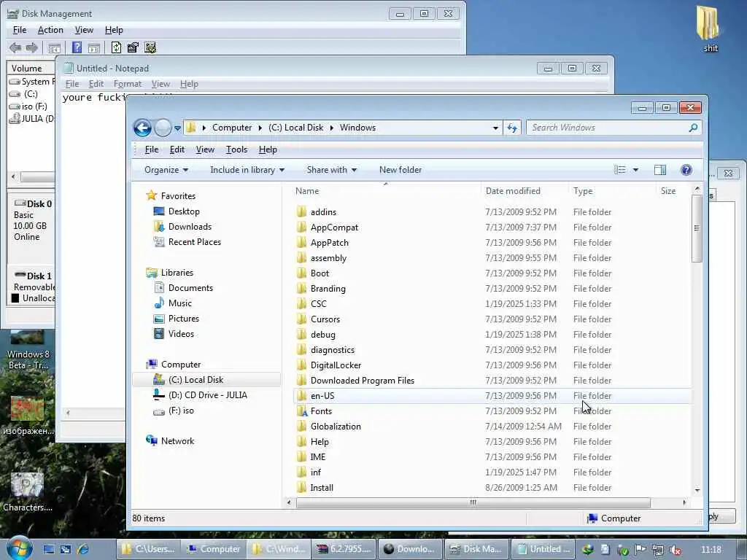Click Disk Management back arrow icon
This screenshot has height=560, width=747.
(15, 47)
